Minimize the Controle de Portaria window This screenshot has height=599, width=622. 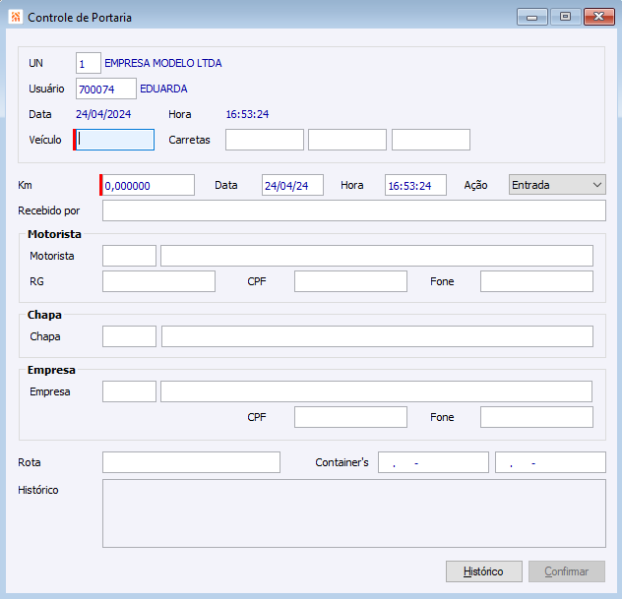point(532,17)
